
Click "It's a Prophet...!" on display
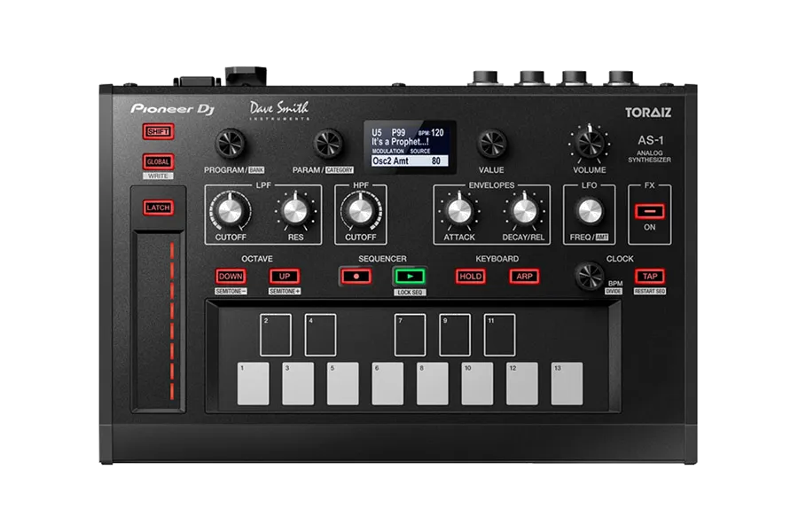point(400,142)
